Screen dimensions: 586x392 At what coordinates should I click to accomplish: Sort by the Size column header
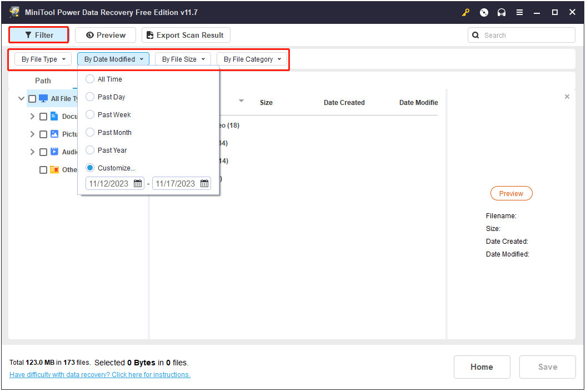[266, 102]
